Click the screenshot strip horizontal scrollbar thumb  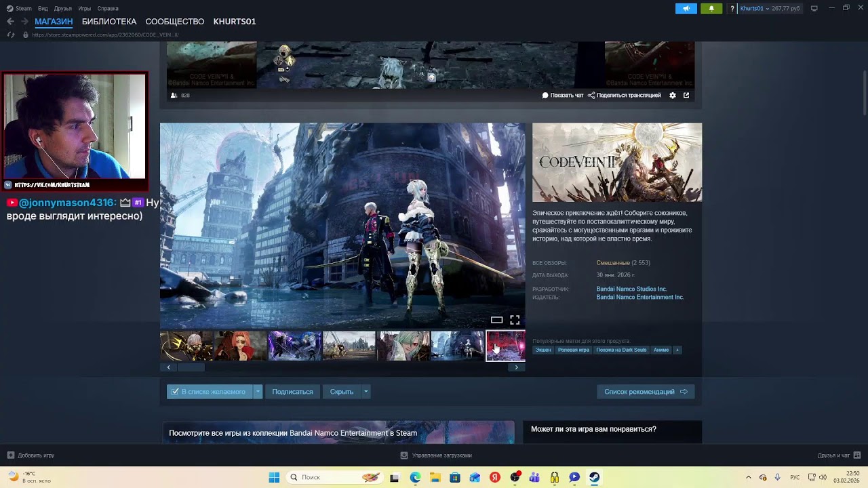191,367
